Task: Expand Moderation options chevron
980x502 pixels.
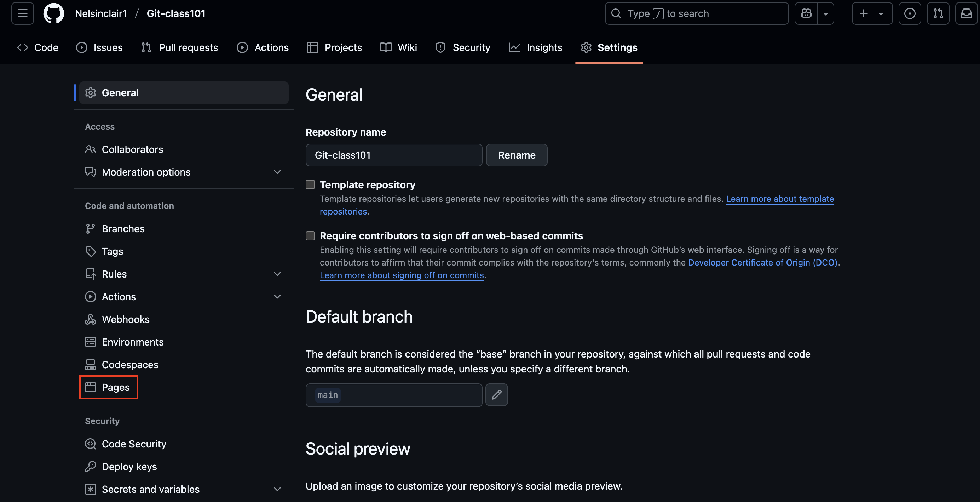Action: (x=277, y=172)
